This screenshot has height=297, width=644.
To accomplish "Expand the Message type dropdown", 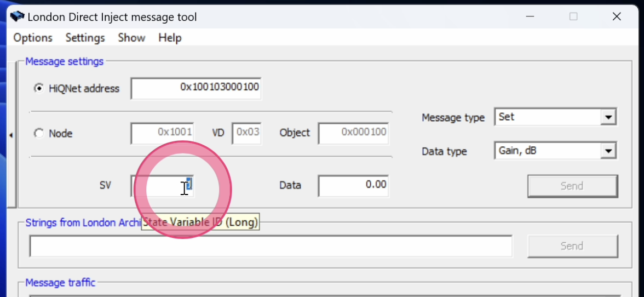I will (607, 117).
